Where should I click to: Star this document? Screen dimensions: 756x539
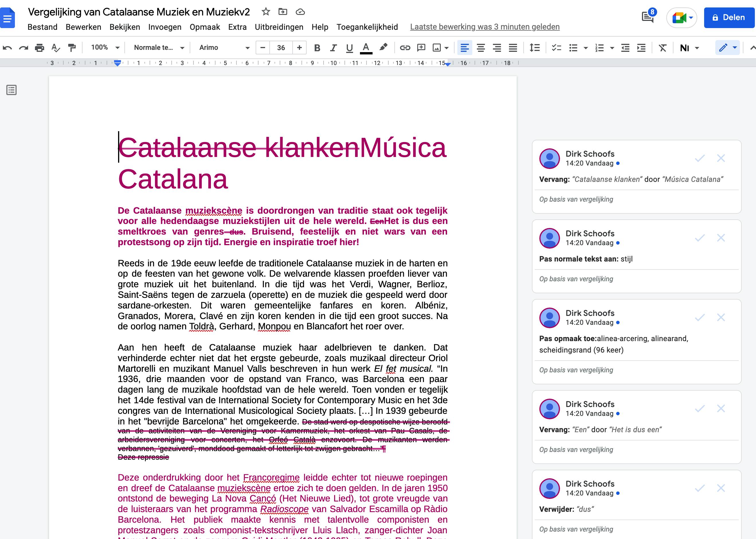click(266, 12)
